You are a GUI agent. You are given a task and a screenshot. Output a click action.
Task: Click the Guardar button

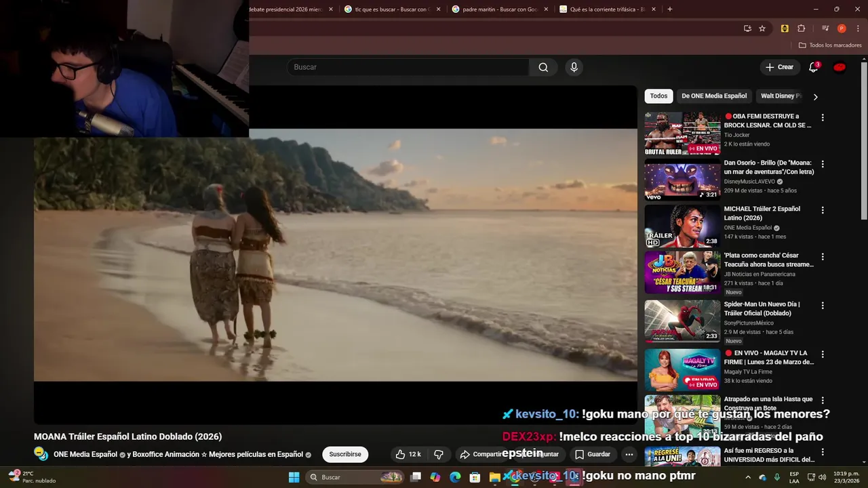[593, 454]
